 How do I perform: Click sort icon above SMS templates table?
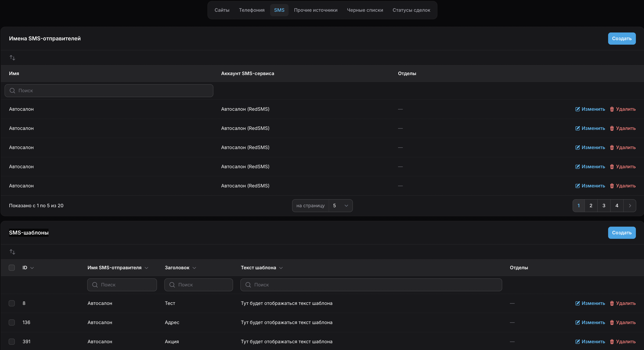pyautogui.click(x=12, y=252)
